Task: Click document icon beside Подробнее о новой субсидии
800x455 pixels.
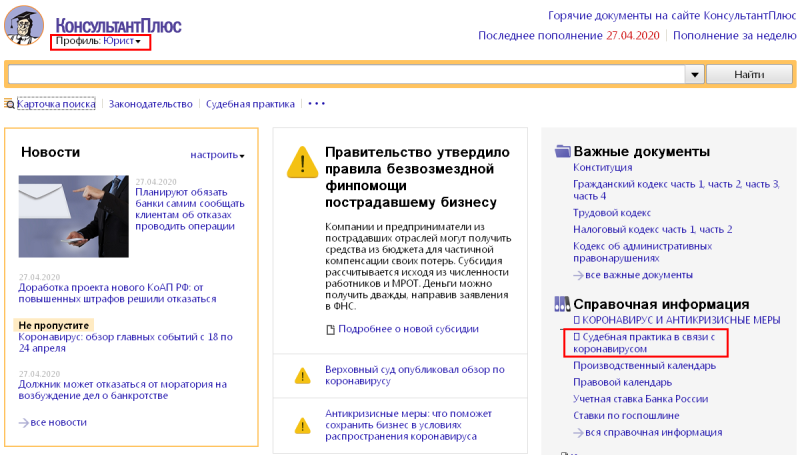Action: pyautogui.click(x=330, y=330)
